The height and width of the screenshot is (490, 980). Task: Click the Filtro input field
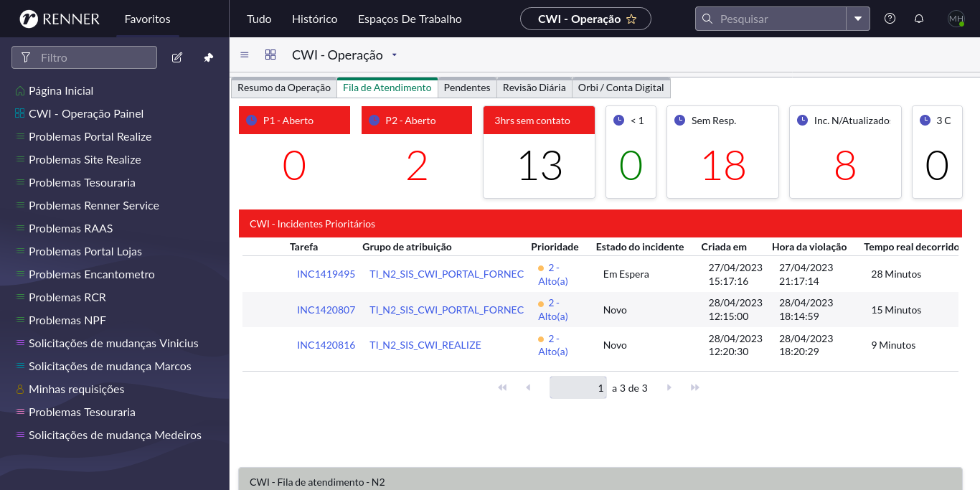pos(84,57)
